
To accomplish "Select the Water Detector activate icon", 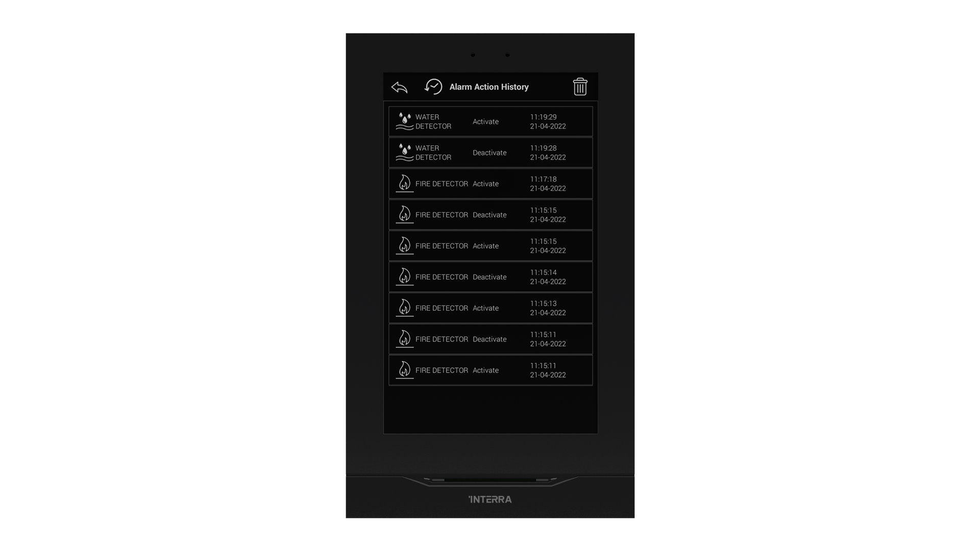I will (404, 121).
